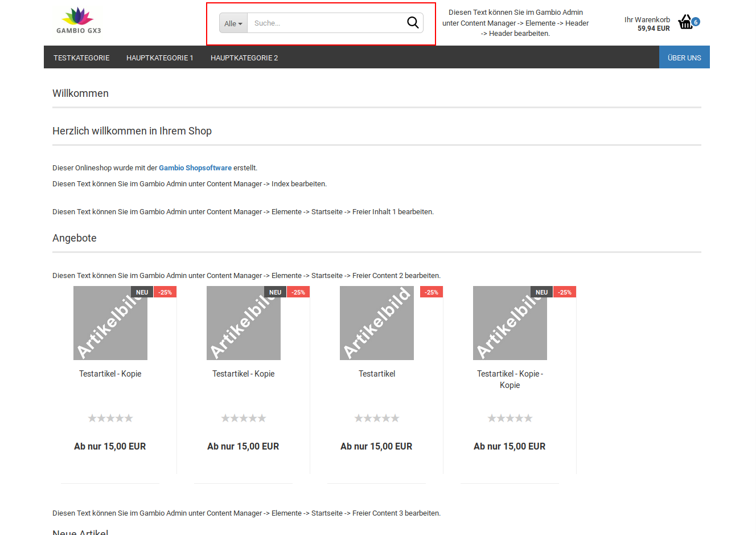Click the middle star under Testartikel - Kopie - Kopie
The image size is (756, 535).
(510, 418)
